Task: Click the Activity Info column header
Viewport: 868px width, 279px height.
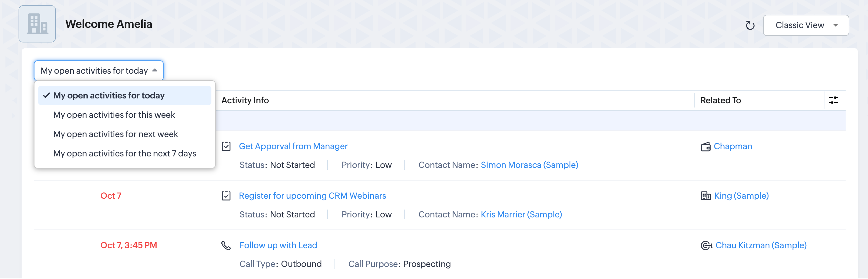Action: (x=245, y=100)
